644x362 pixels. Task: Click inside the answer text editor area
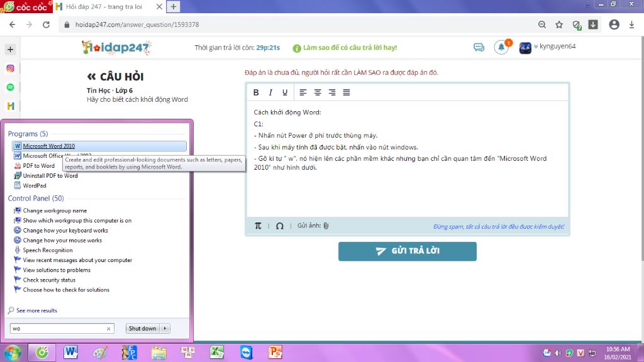(x=408, y=158)
